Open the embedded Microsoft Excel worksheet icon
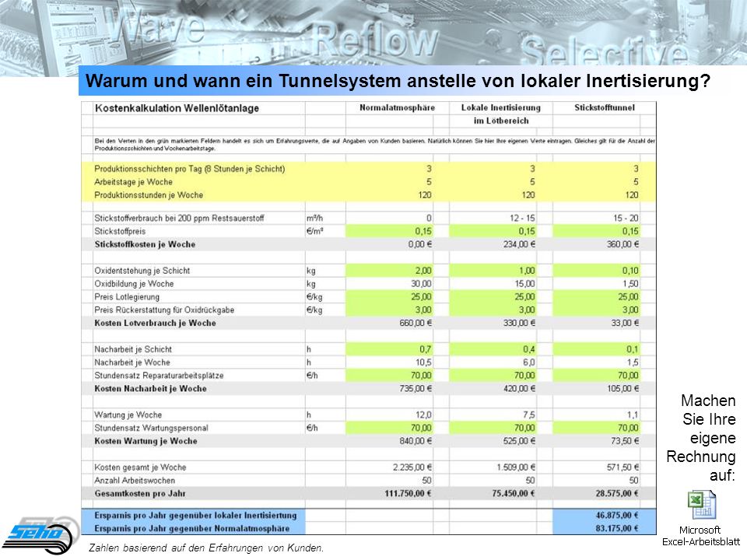747x560 pixels. (701, 506)
